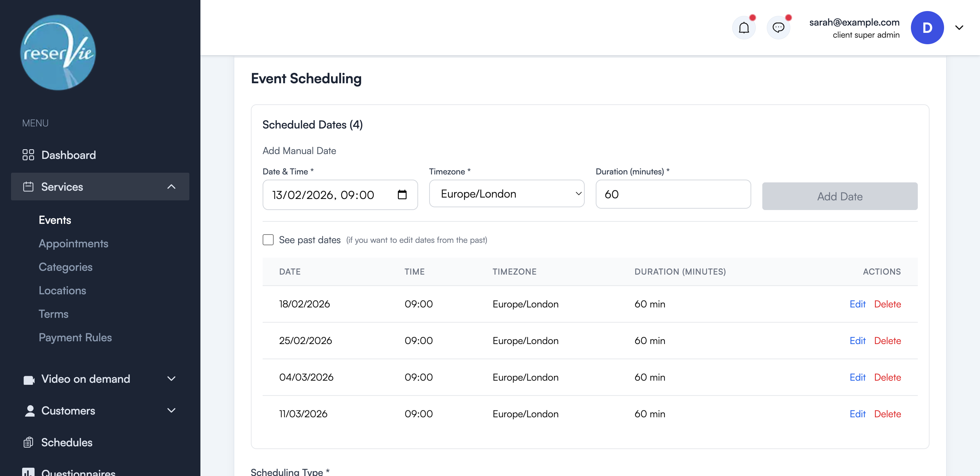The image size is (980, 476).
Task: Click the Customers person icon
Action: [29, 411]
